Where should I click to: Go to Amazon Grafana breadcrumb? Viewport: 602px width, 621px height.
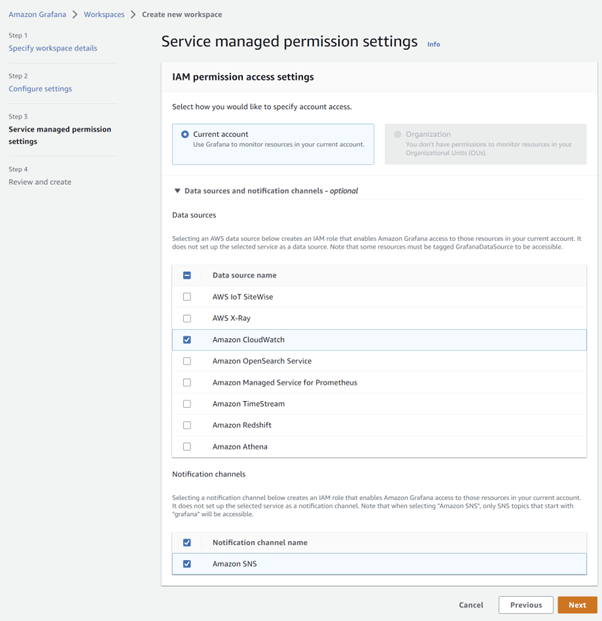click(x=37, y=15)
